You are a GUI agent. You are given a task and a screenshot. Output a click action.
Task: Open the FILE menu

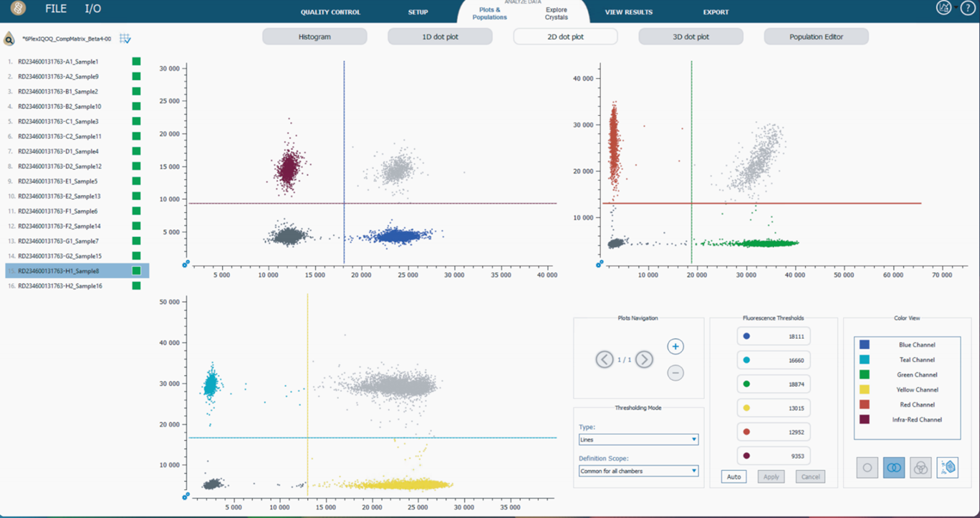[x=55, y=9]
